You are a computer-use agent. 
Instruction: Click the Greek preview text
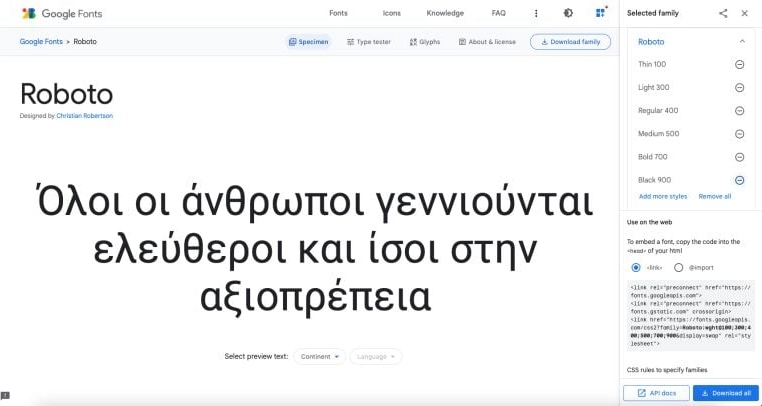pos(315,250)
